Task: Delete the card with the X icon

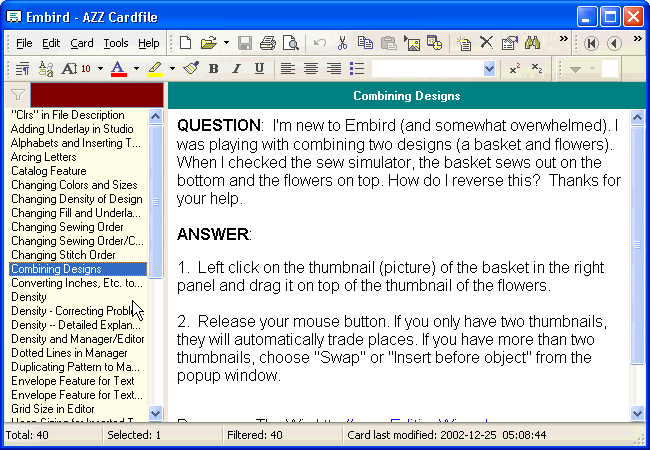Action: click(x=486, y=42)
